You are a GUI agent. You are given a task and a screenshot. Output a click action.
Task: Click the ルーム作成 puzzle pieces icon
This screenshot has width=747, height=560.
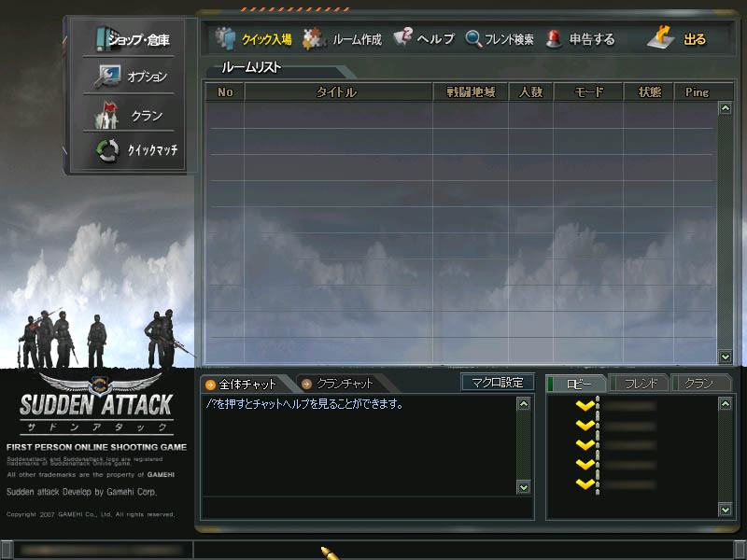pos(314,38)
